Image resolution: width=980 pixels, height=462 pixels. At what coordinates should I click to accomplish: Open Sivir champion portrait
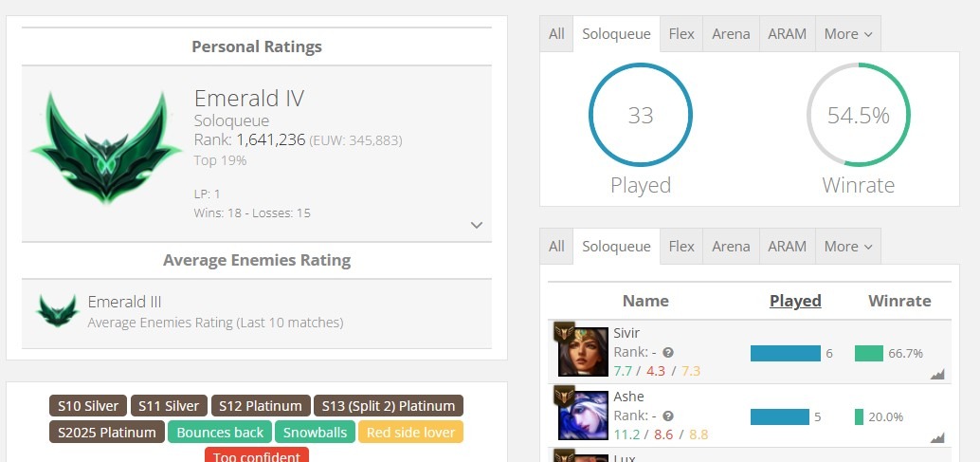(583, 352)
